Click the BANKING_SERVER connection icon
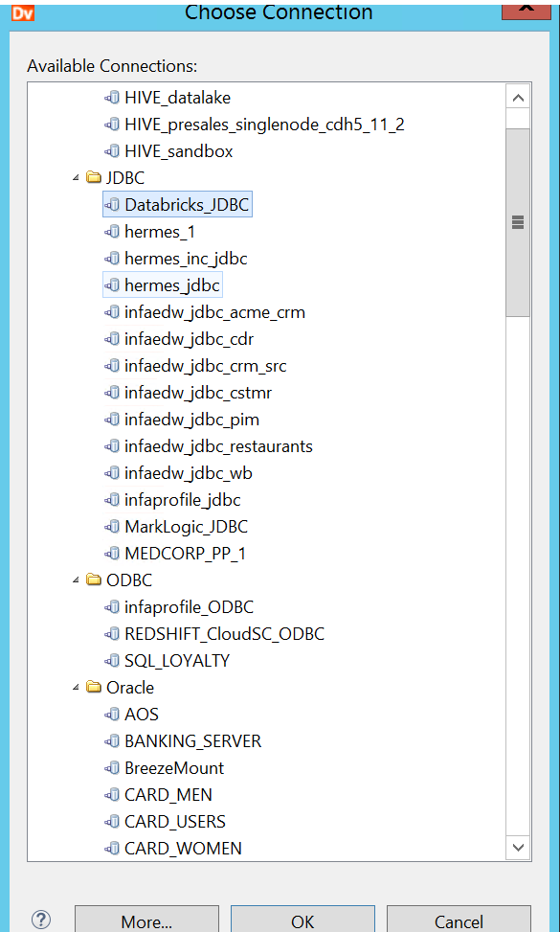Viewport: 560px width, 932px height. point(112,741)
